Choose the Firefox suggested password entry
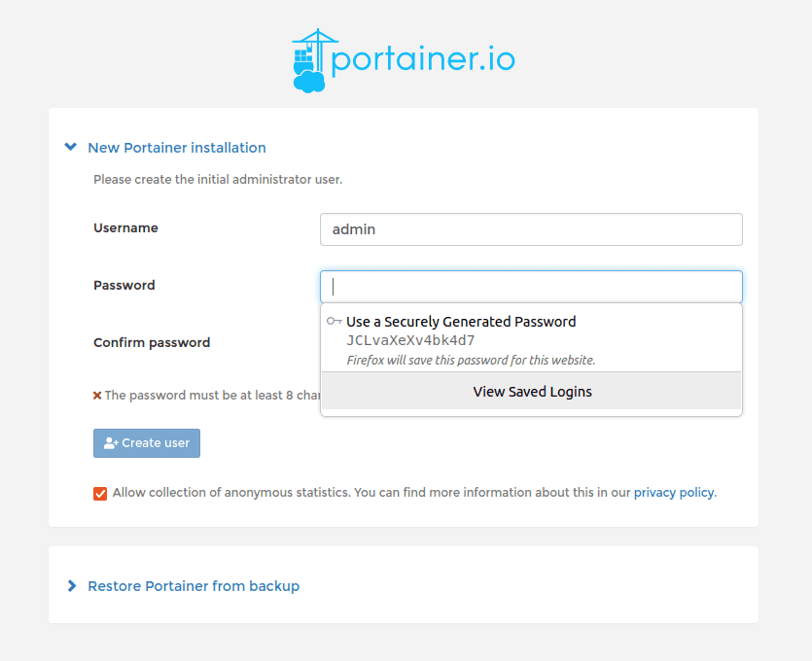The width and height of the screenshot is (812, 661). click(461, 330)
